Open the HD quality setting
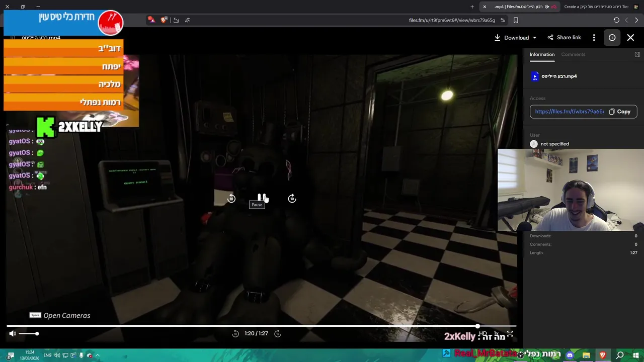This screenshot has height=362, width=644. point(483,333)
